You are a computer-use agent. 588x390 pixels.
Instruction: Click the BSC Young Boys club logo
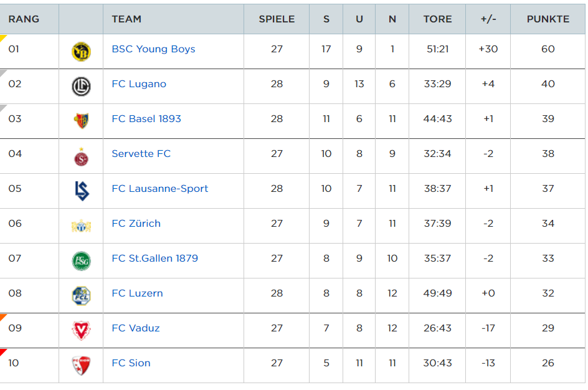click(x=81, y=51)
